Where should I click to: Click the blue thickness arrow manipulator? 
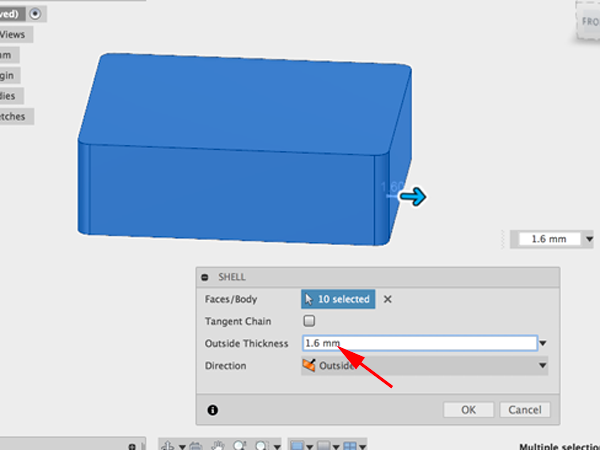[413, 197]
